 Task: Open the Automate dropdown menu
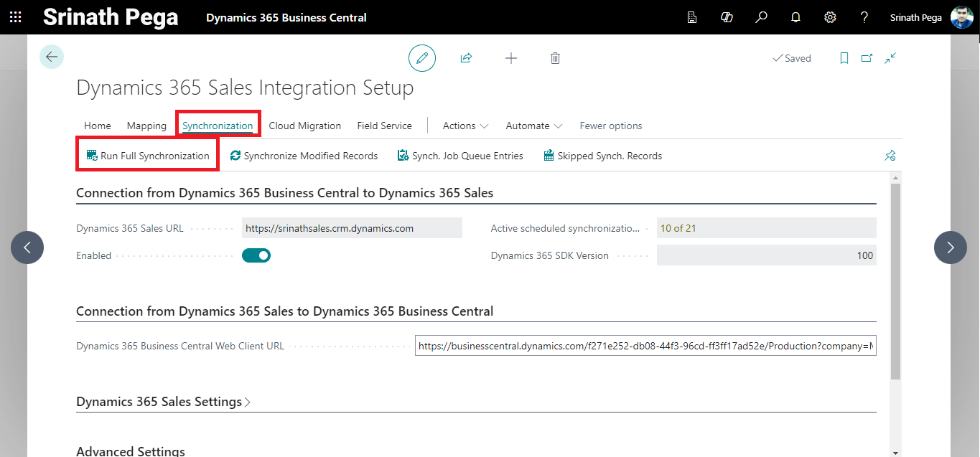pos(533,126)
